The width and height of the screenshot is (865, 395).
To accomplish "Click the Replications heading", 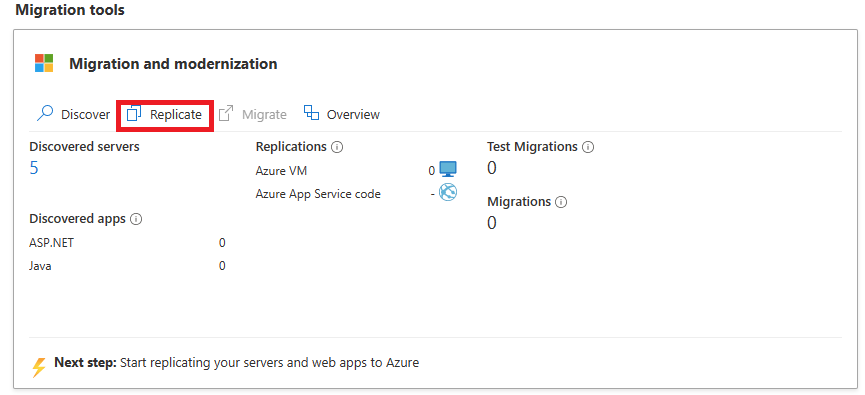I will [291, 147].
